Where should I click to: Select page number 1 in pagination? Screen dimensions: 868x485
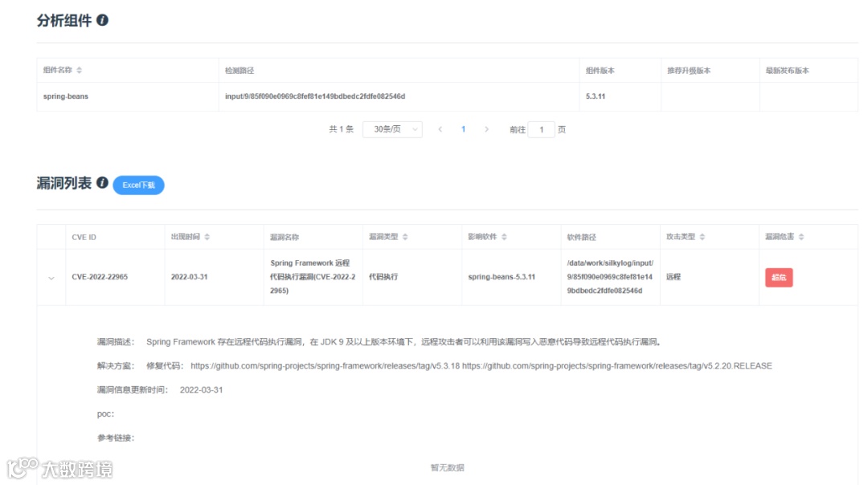(x=464, y=129)
